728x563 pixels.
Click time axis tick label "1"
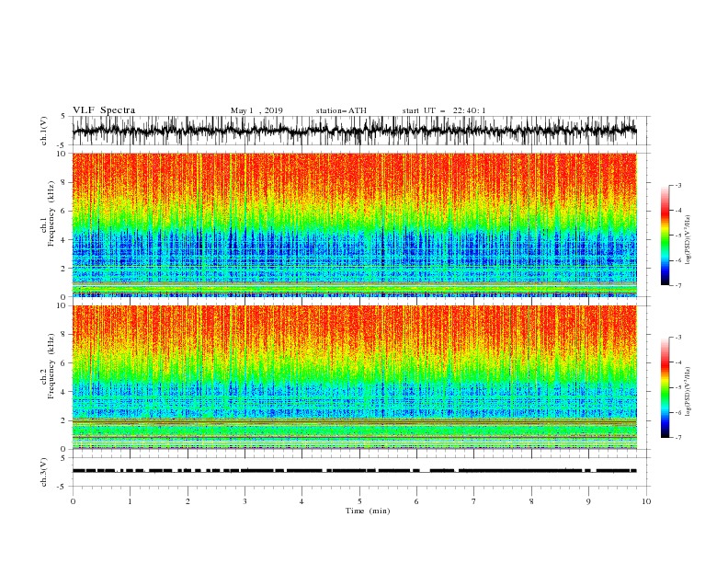130,501
